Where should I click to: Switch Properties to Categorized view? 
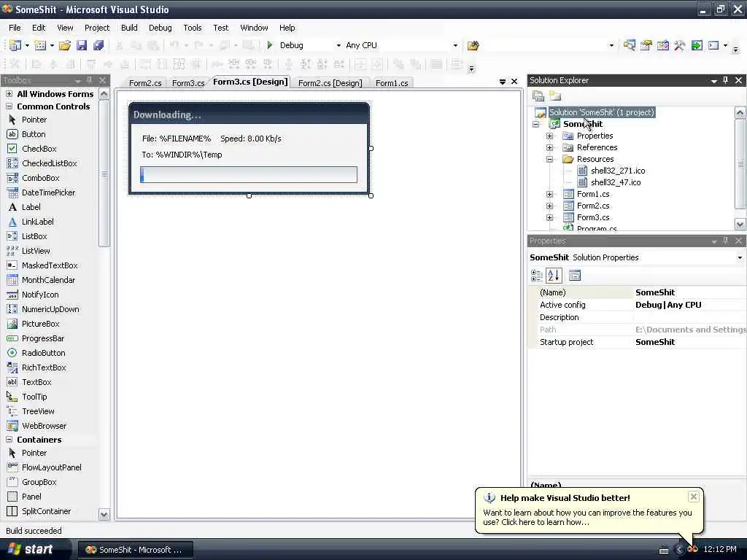pos(537,275)
